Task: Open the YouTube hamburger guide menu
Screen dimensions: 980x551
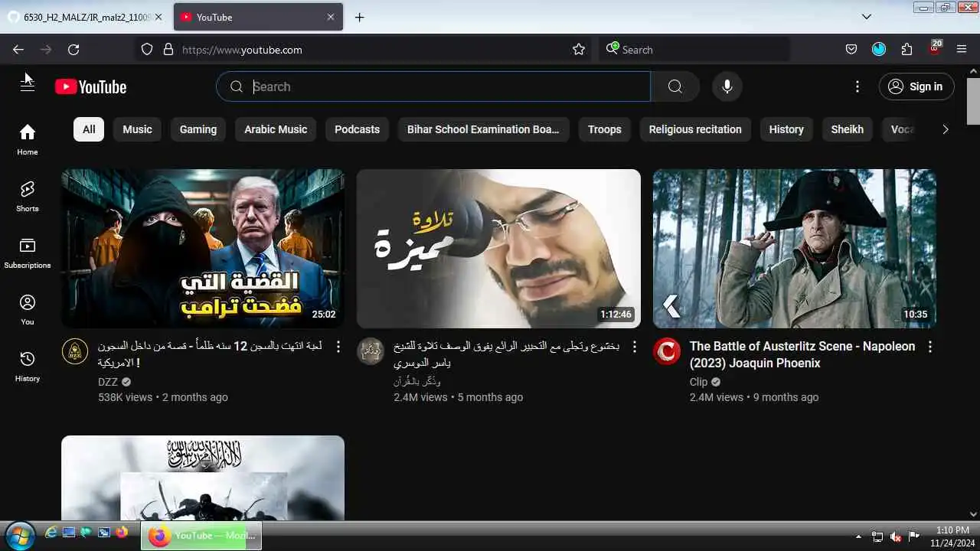Action: (28, 86)
